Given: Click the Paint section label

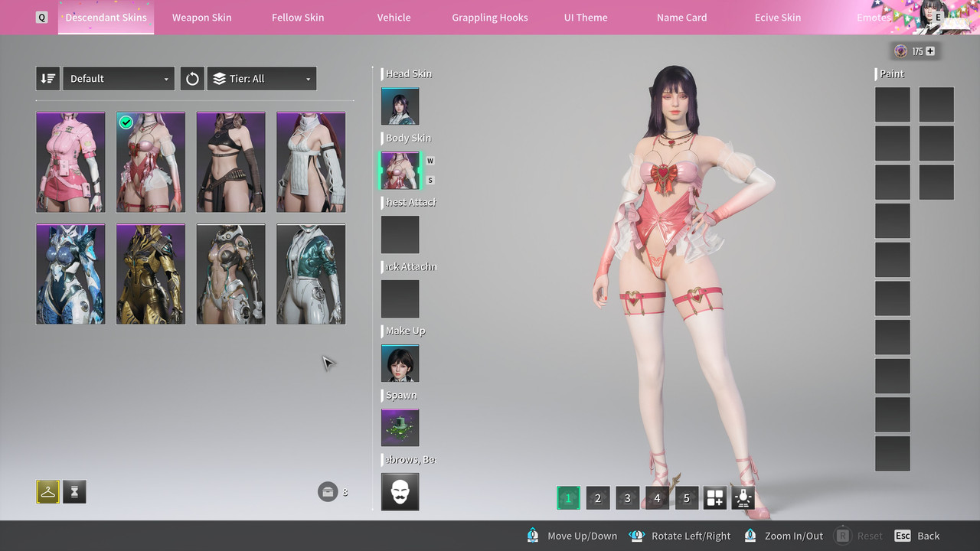Looking at the screenshot, I should (892, 73).
